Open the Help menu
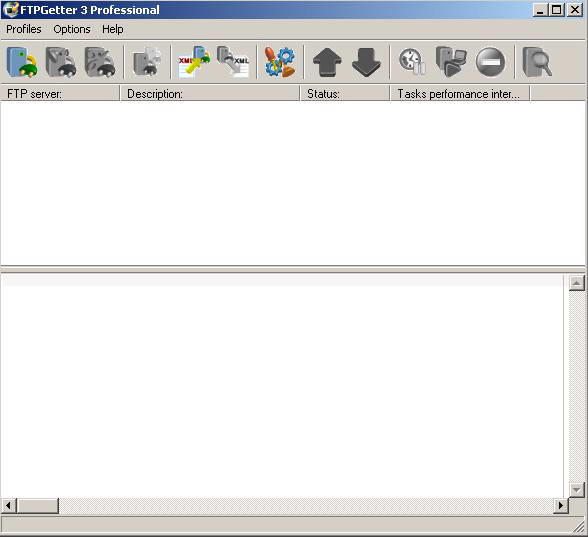The height and width of the screenshot is (537, 588). 112,29
